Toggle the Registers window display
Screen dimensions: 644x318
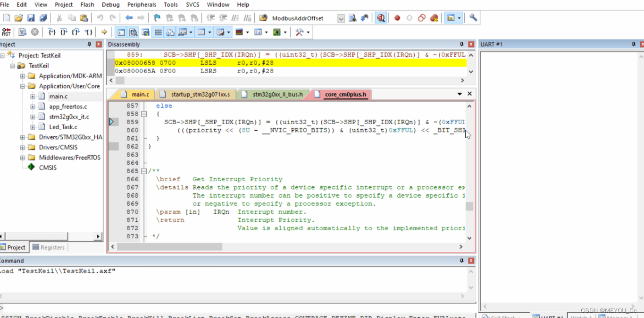[158, 32]
